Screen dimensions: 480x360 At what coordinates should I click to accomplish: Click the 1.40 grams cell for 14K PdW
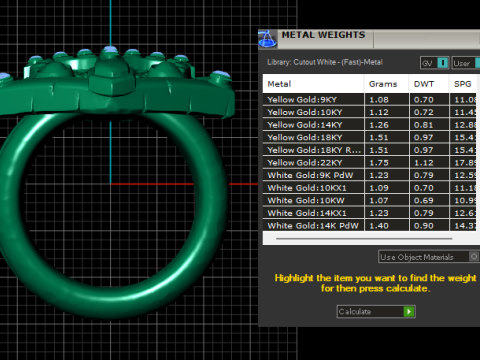point(387,226)
